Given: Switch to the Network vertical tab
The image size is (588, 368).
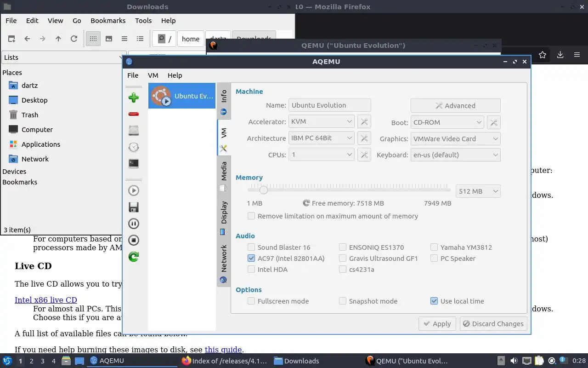Looking at the screenshot, I should tap(224, 264).
